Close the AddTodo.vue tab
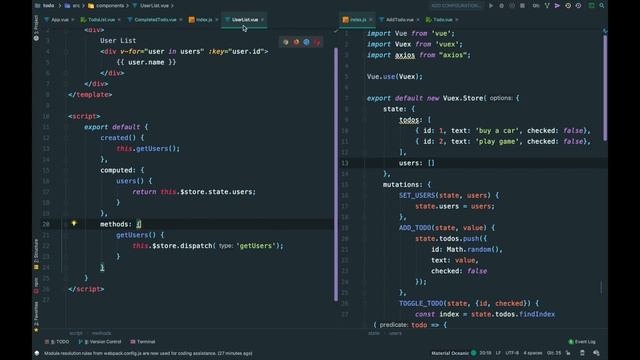 [x=418, y=20]
